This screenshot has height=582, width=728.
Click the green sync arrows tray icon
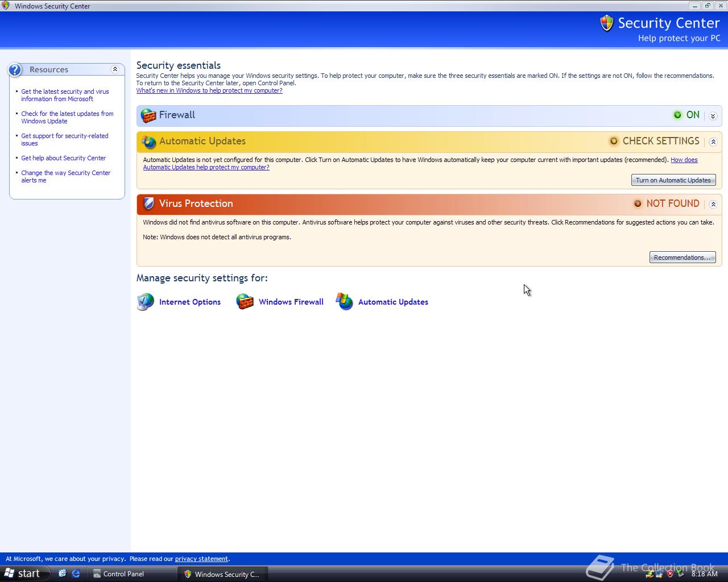650,573
